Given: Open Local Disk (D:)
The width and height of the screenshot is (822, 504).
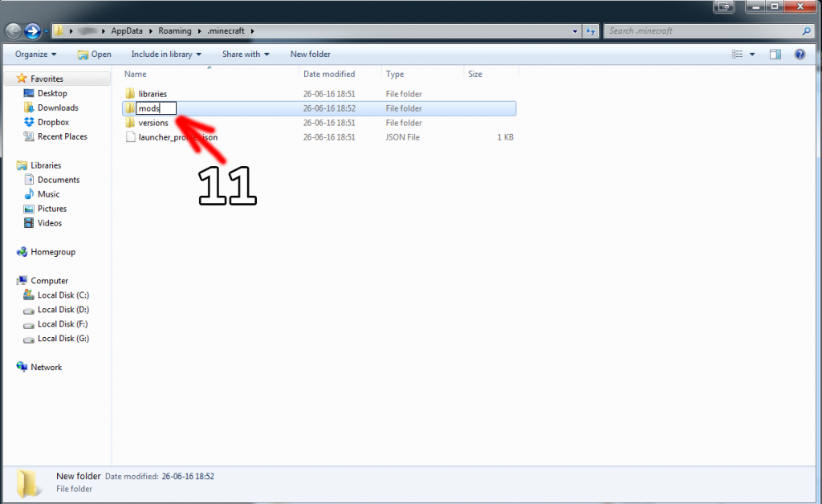Looking at the screenshot, I should point(63,310).
